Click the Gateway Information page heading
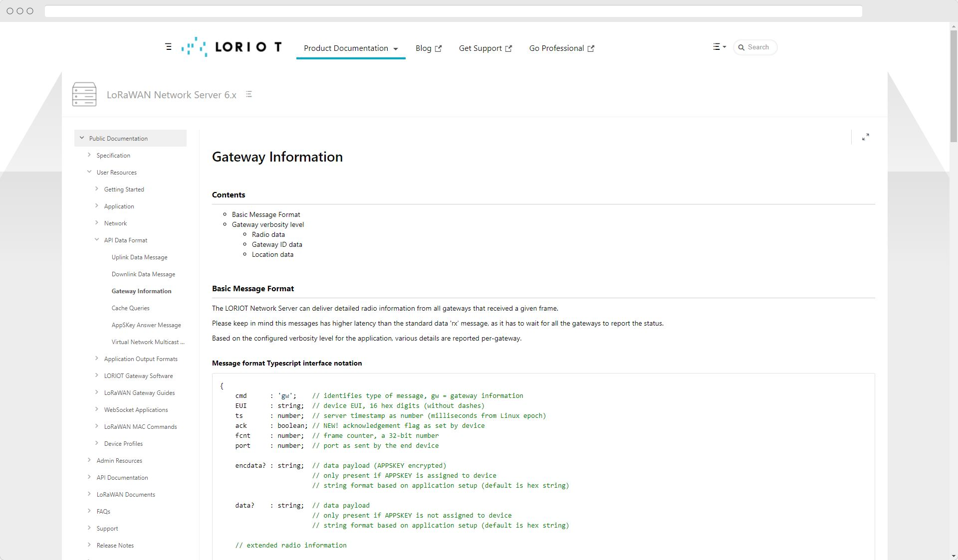The image size is (958, 560). [x=277, y=157]
